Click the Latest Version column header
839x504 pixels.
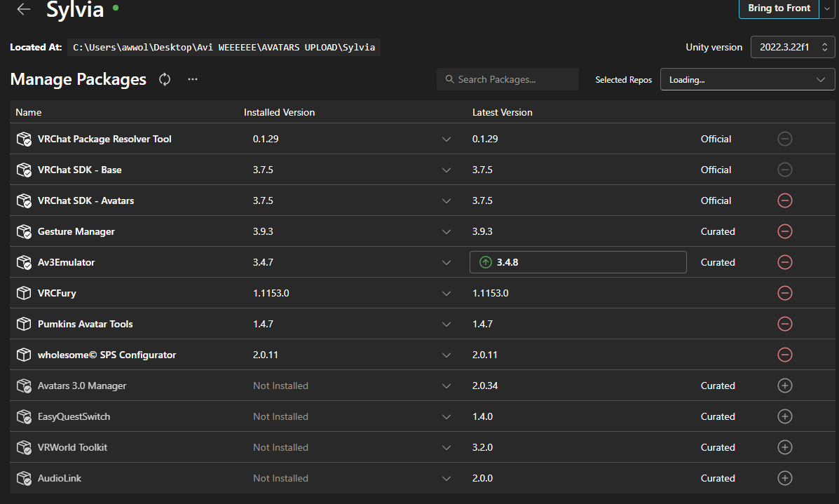(x=503, y=112)
